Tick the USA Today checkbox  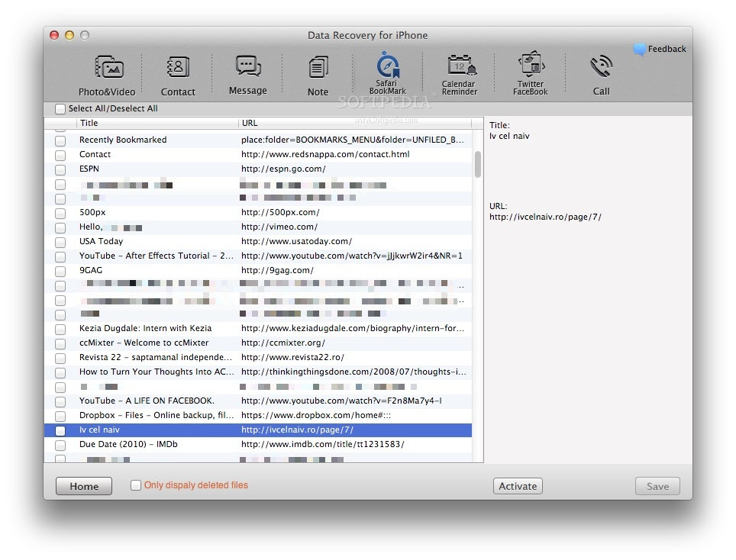60,242
